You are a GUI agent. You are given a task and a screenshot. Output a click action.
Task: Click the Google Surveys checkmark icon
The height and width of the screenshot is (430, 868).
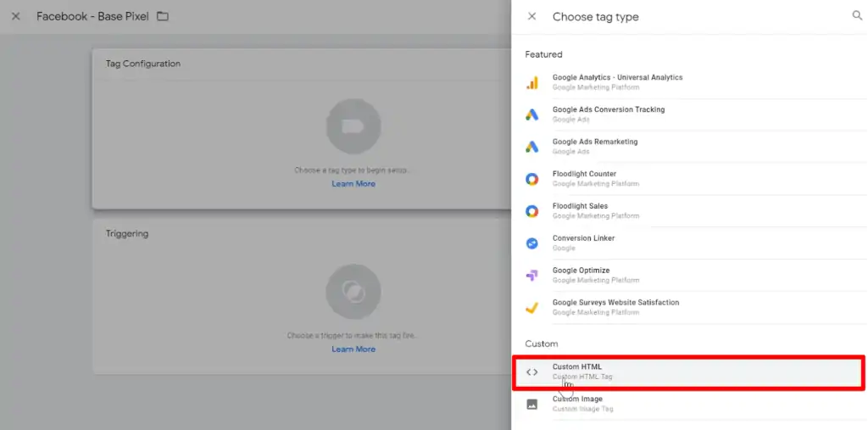click(532, 308)
